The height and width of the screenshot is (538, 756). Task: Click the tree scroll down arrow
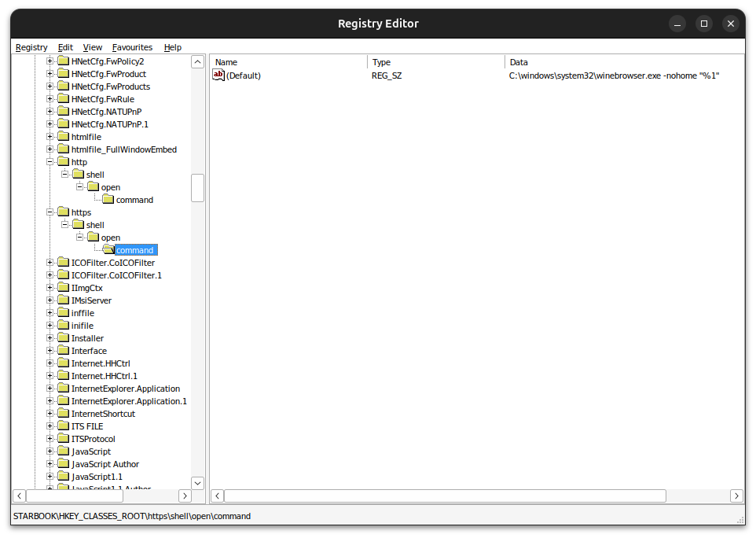(x=198, y=483)
